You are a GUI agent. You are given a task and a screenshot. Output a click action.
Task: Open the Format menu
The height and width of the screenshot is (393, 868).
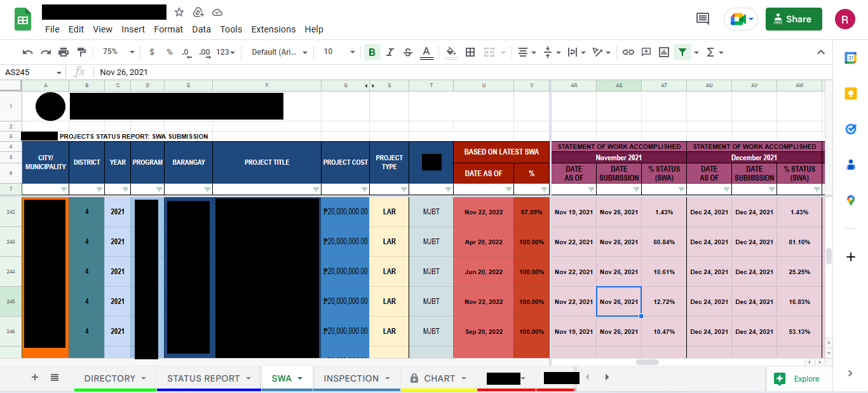point(168,29)
